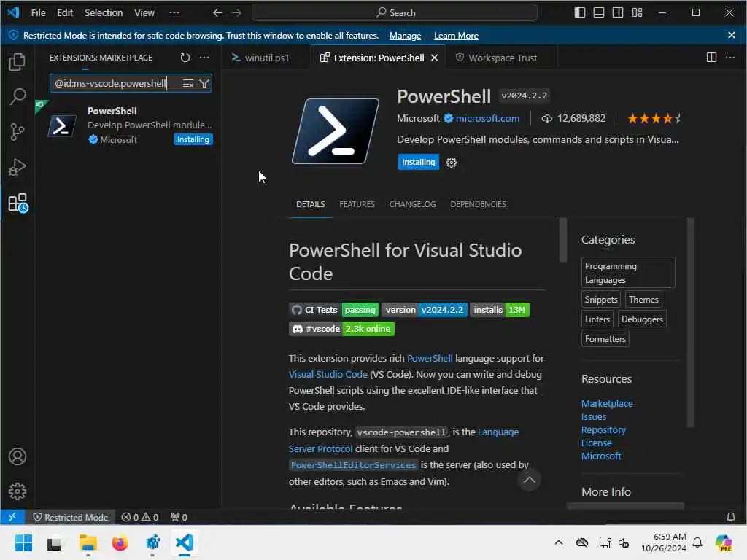Open Marketplace resource link
This screenshot has width=747, height=560.
point(607,403)
